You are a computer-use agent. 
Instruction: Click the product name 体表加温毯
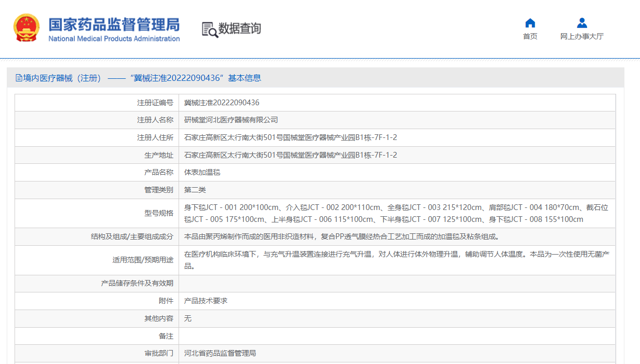[x=202, y=172]
